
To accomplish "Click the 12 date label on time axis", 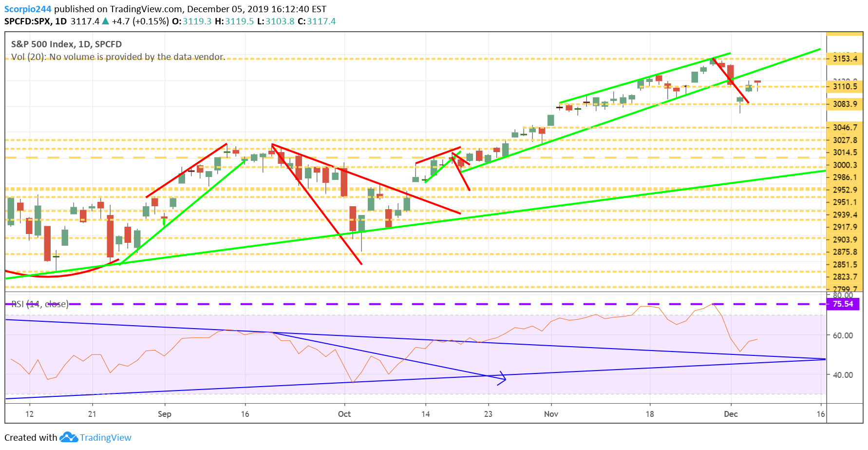I will click(30, 414).
